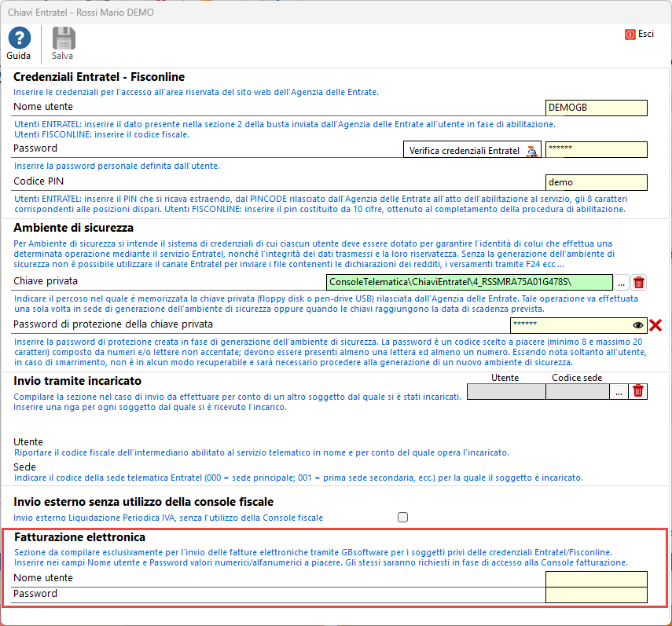Click the Verifica credenziali Entratel button

(472, 150)
